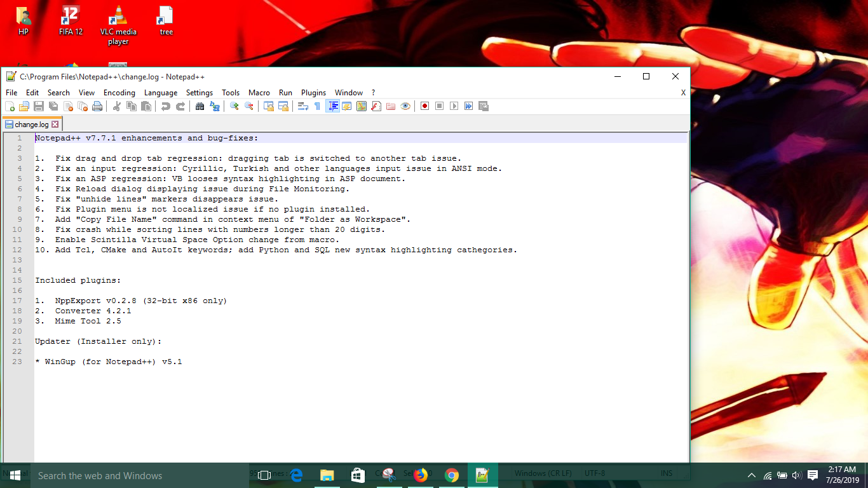Open the File menu
Screen dimensions: 868x488
click(11, 93)
